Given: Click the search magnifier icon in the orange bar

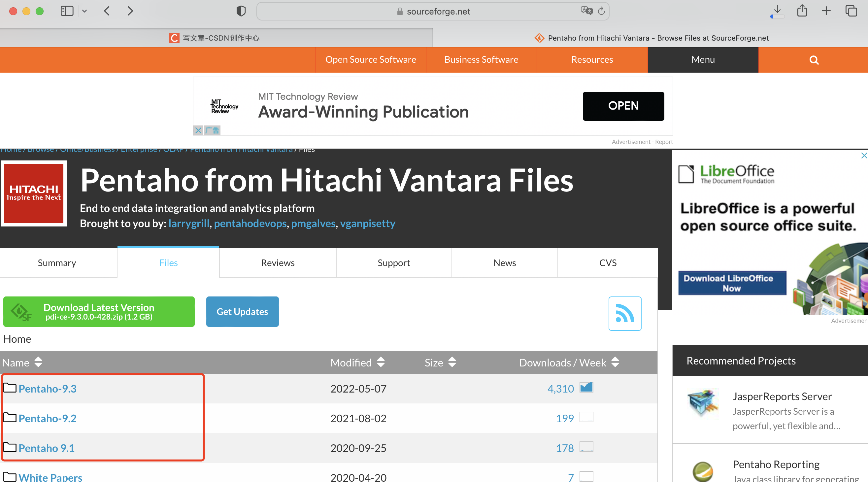Looking at the screenshot, I should click(x=814, y=60).
